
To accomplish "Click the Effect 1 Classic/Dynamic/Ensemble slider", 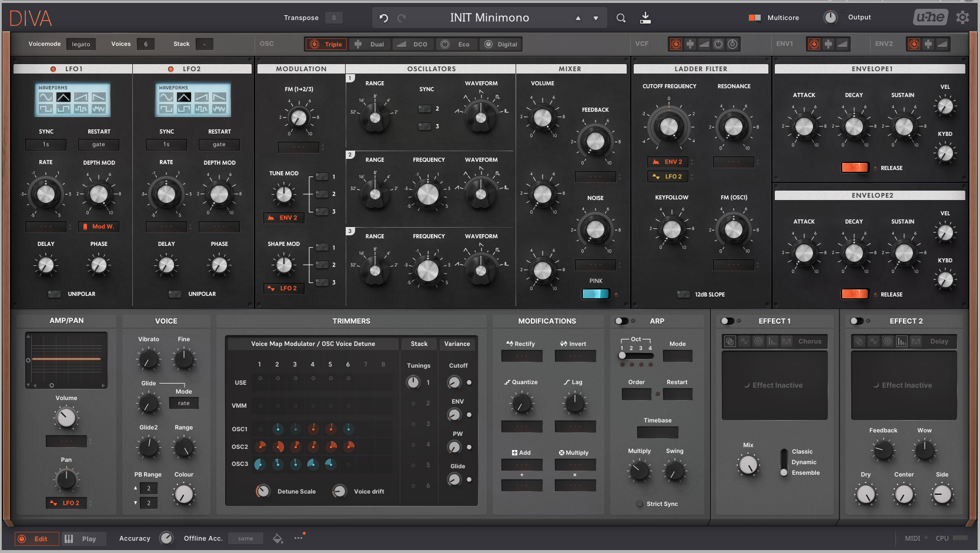I will (784, 462).
